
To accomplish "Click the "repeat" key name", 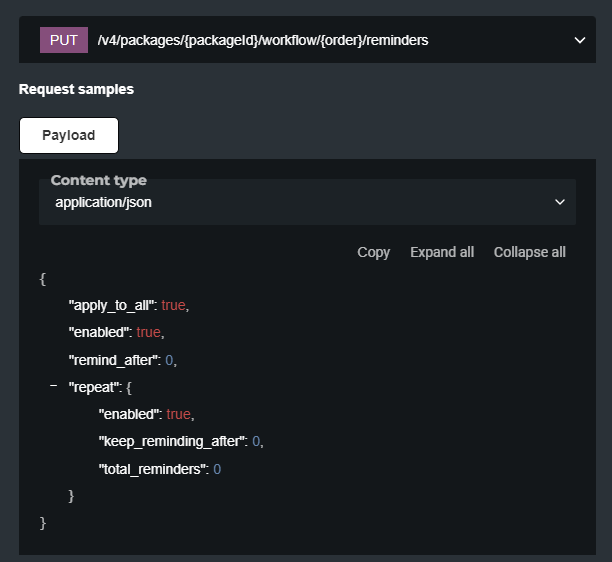I will 94,386.
